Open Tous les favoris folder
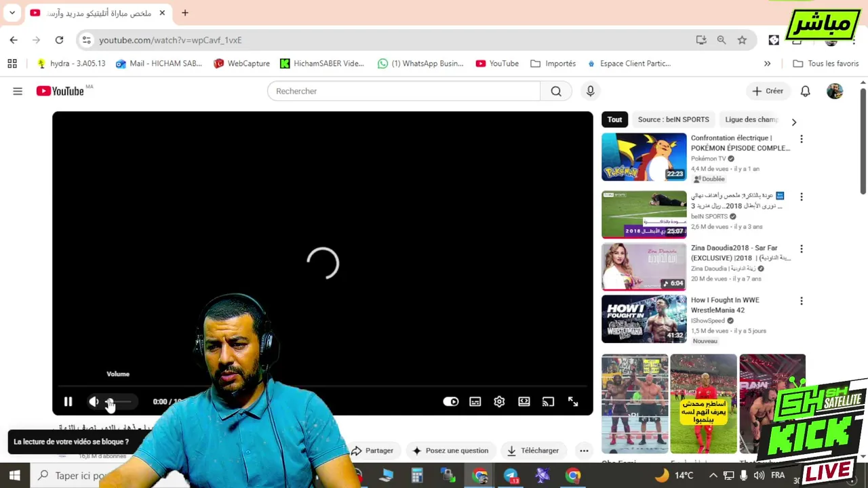 [826, 64]
